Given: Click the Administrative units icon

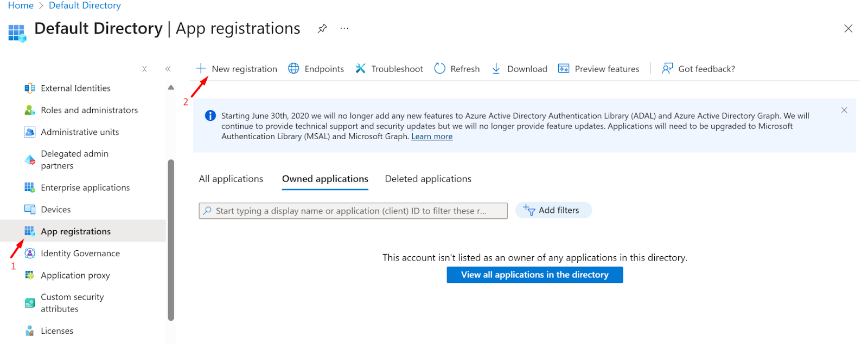Looking at the screenshot, I should pyautogui.click(x=30, y=132).
